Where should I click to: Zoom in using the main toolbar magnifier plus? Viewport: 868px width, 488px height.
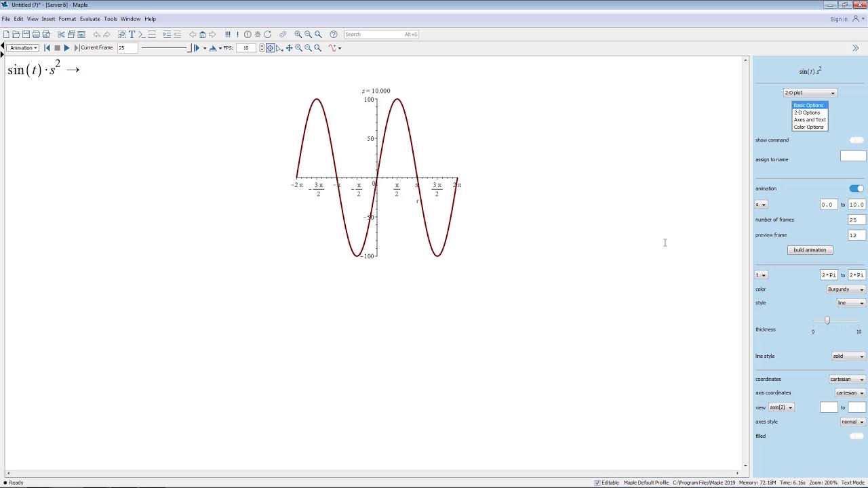coord(298,35)
